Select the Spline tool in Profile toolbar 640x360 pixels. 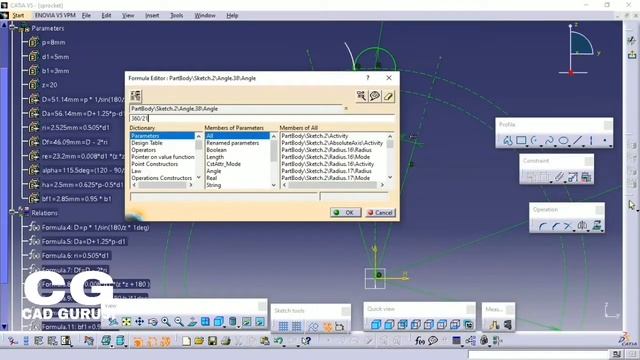[549, 141]
